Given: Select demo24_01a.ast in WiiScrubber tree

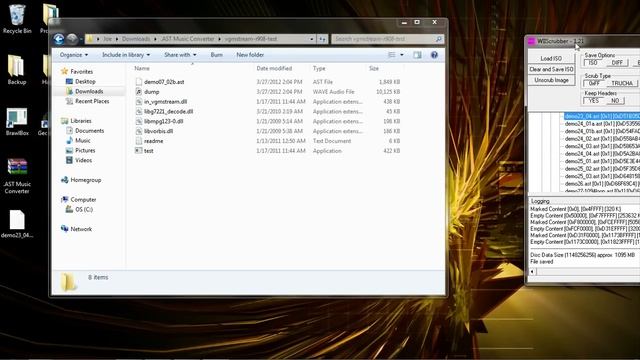Looking at the screenshot, I should (602, 124).
